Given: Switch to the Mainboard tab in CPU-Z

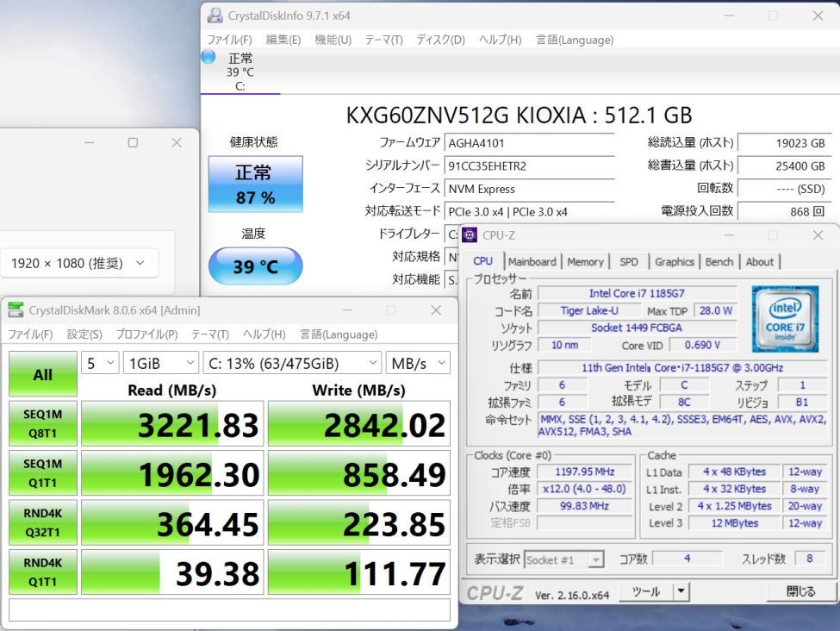Looking at the screenshot, I should [532, 261].
